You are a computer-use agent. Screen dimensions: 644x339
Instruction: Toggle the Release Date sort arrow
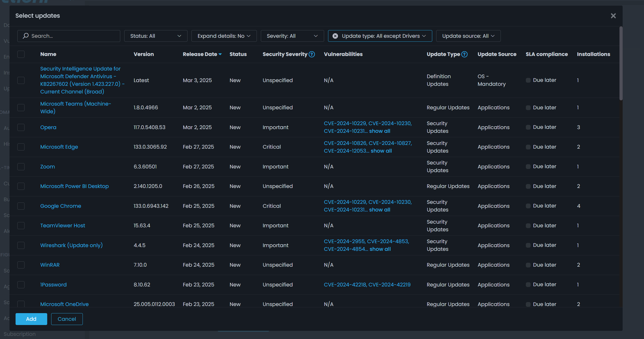pos(220,54)
